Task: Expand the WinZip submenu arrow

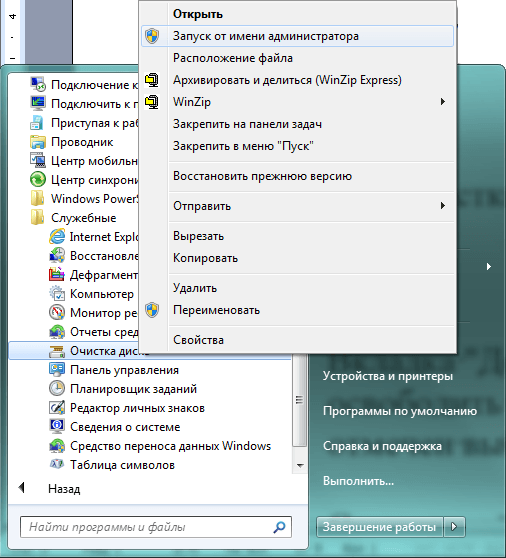Action: click(443, 102)
